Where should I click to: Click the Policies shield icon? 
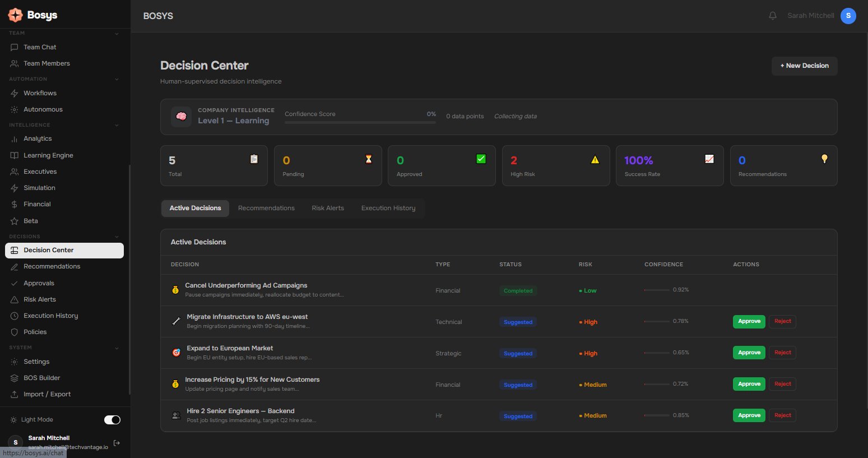pyautogui.click(x=15, y=332)
